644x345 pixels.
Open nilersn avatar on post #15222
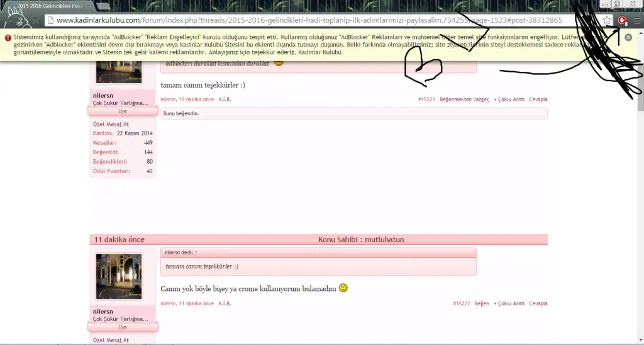coord(119,276)
